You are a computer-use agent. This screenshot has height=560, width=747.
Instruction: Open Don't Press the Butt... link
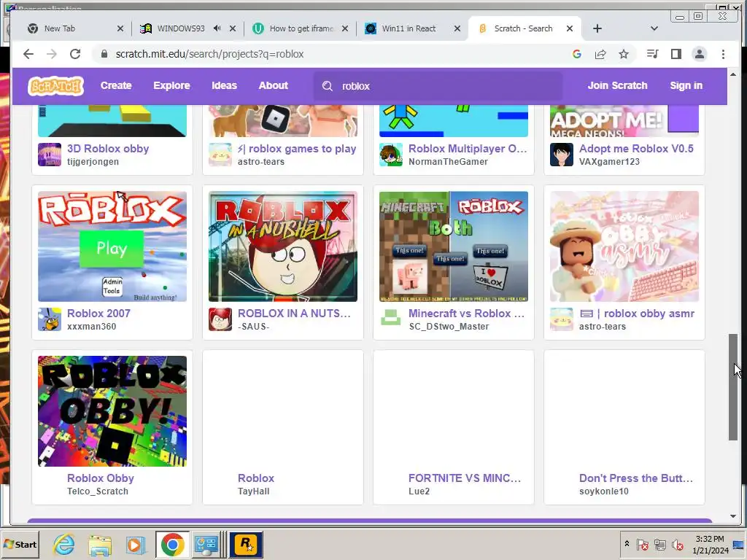[x=636, y=478]
